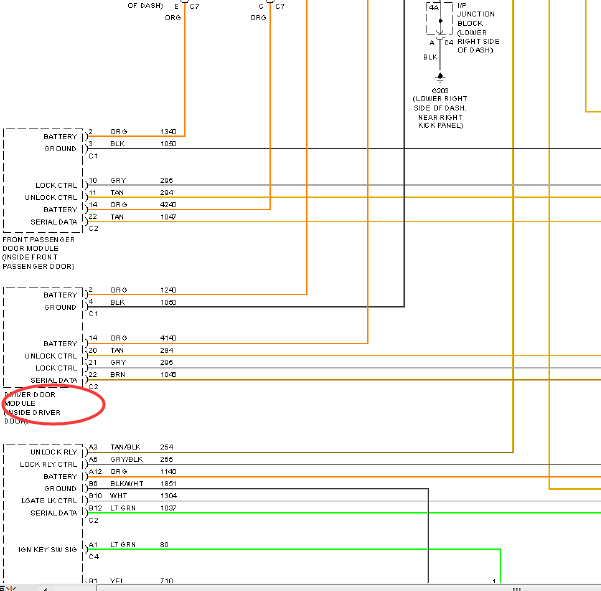
Task: Click the scroll-left arrow of bottom scrollbar
Action: (46, 588)
